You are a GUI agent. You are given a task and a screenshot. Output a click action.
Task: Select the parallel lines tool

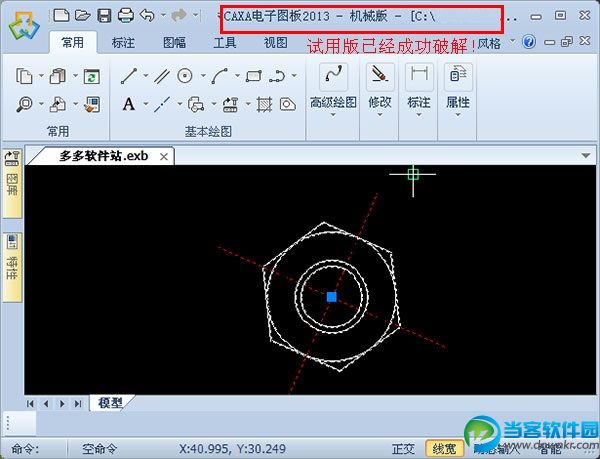[162, 76]
